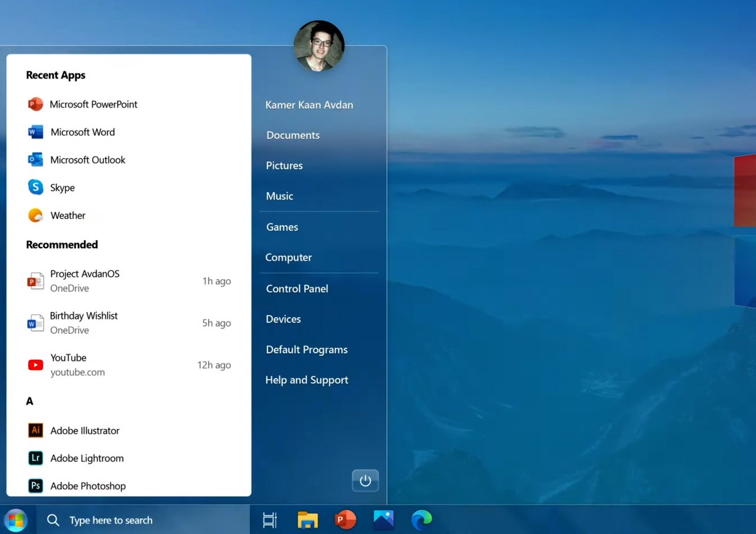
Task: Click the Windows Start orb
Action: [x=16, y=520]
